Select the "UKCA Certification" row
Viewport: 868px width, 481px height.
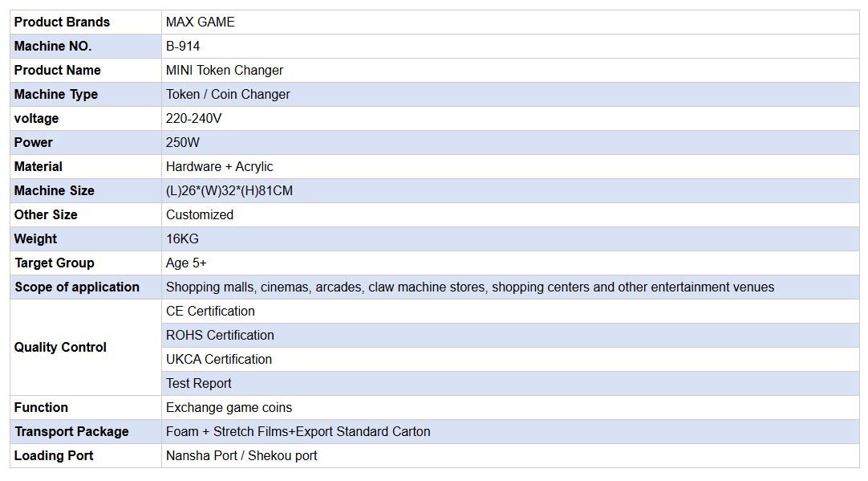tap(219, 360)
